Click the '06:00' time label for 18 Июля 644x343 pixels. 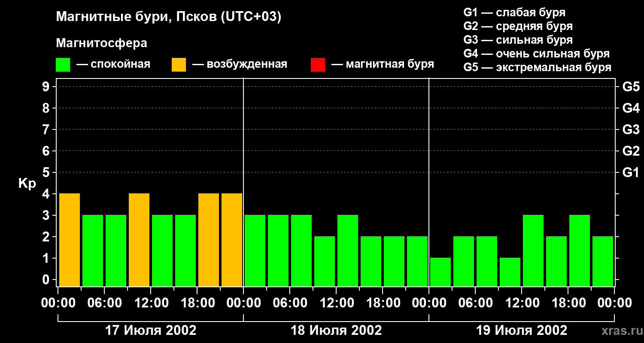tap(290, 303)
